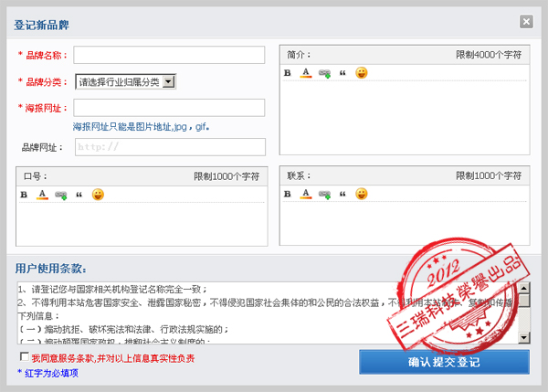Click inside the 联系 text area
Screen dimensions: 548x392
click(405, 223)
